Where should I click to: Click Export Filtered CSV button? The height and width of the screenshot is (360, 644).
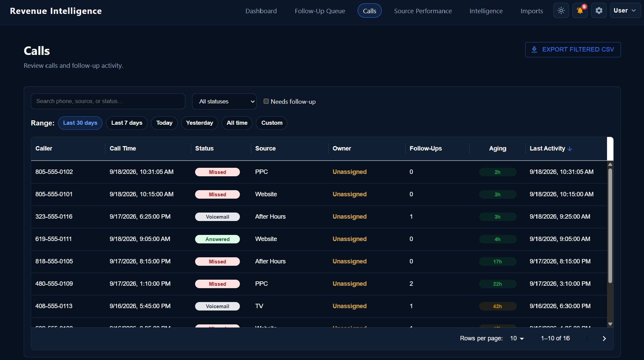point(573,49)
